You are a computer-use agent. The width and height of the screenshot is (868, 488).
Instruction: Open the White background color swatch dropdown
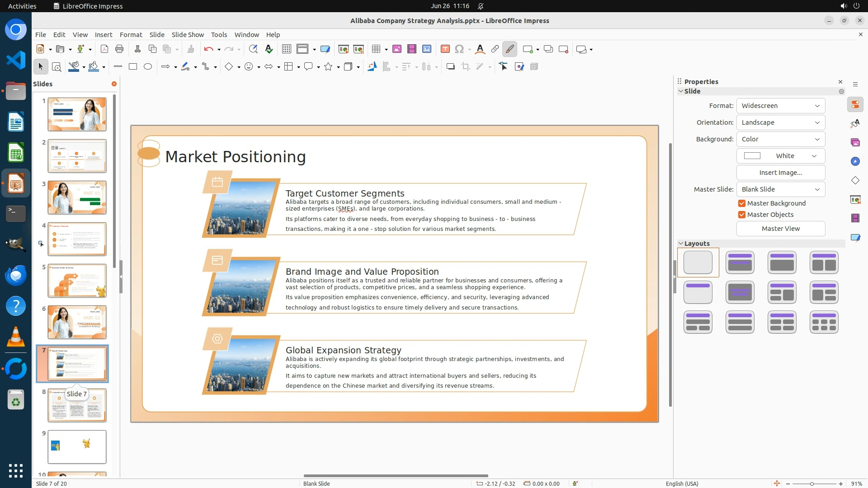coord(780,156)
